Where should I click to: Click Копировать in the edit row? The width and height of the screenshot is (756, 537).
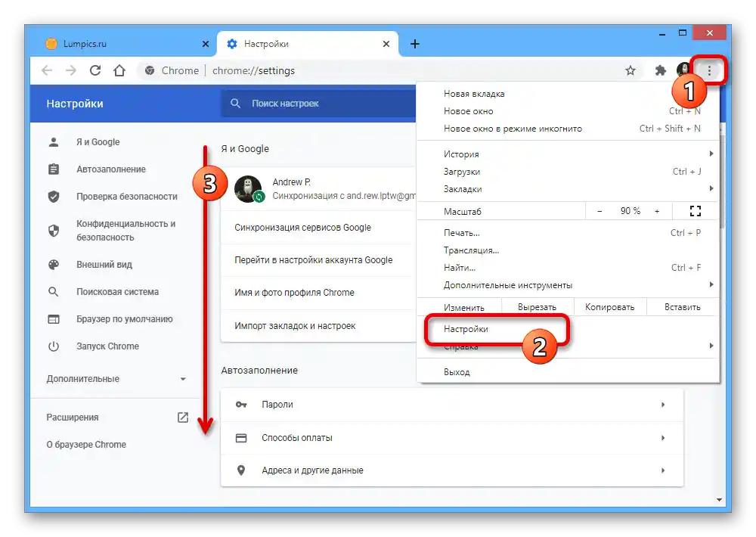point(609,307)
